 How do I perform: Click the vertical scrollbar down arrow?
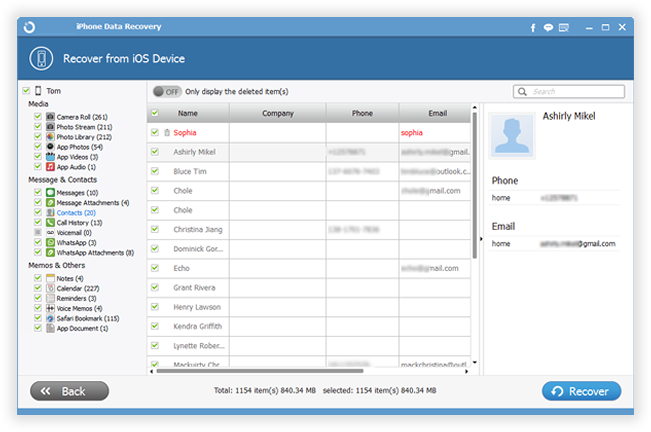point(475,363)
